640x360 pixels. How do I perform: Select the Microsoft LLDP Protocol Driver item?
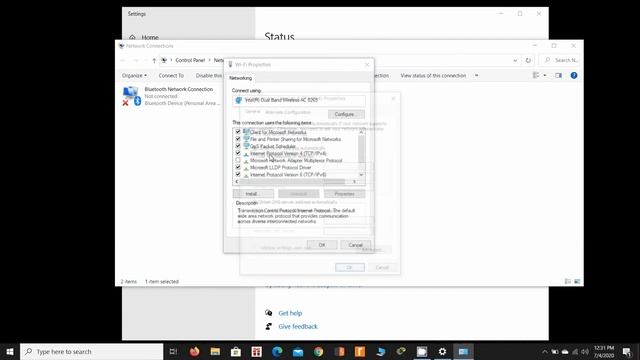coord(280,167)
